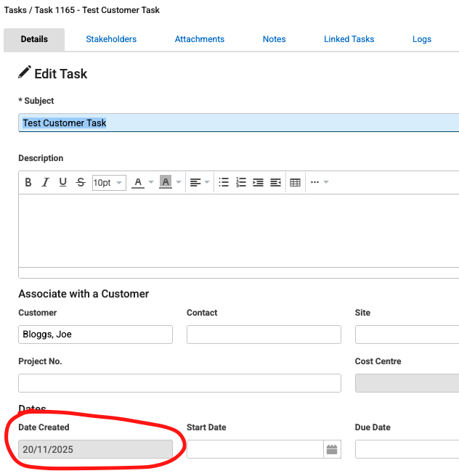Open the Stakeholders tab
Image resolution: width=459 pixels, height=476 pixels.
[111, 39]
